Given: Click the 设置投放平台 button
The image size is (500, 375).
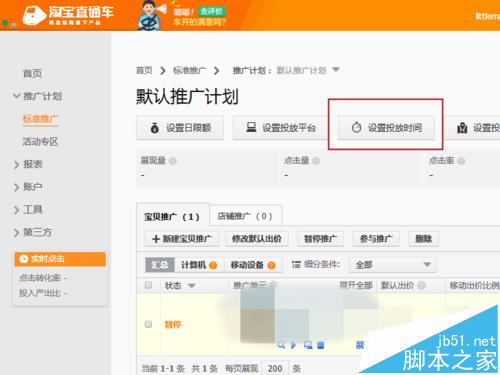Looking at the screenshot, I should [x=280, y=128].
